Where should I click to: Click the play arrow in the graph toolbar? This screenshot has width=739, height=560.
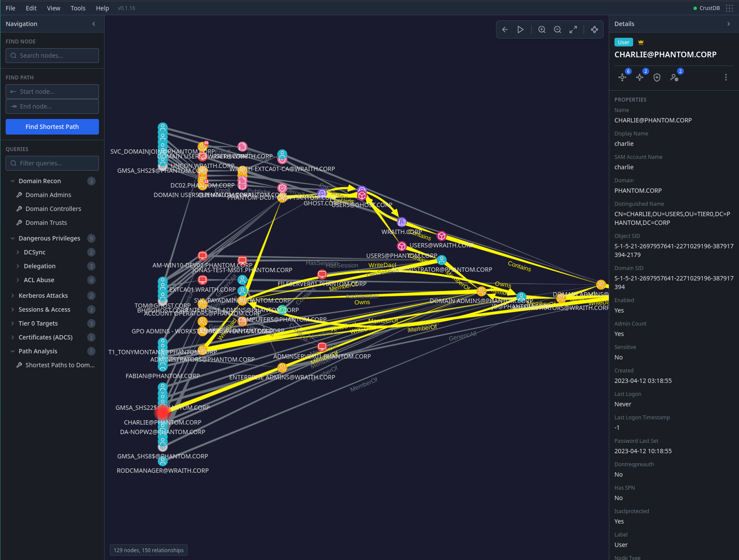(520, 30)
